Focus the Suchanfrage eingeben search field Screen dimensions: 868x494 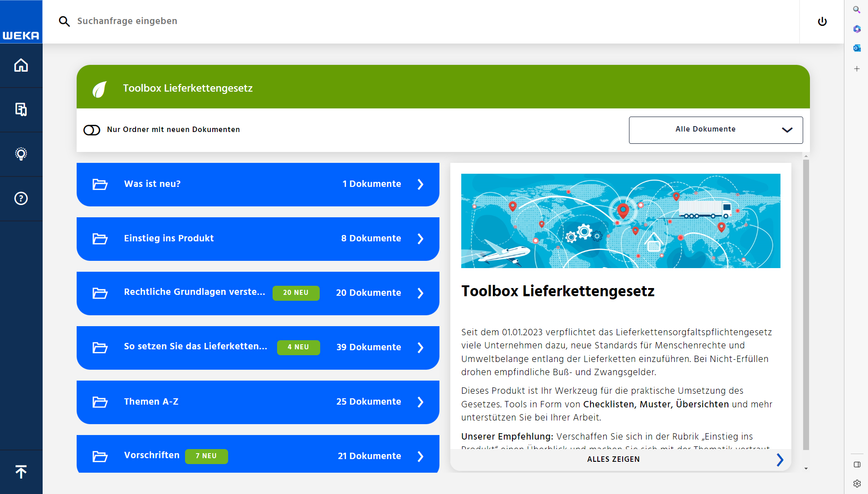point(127,21)
